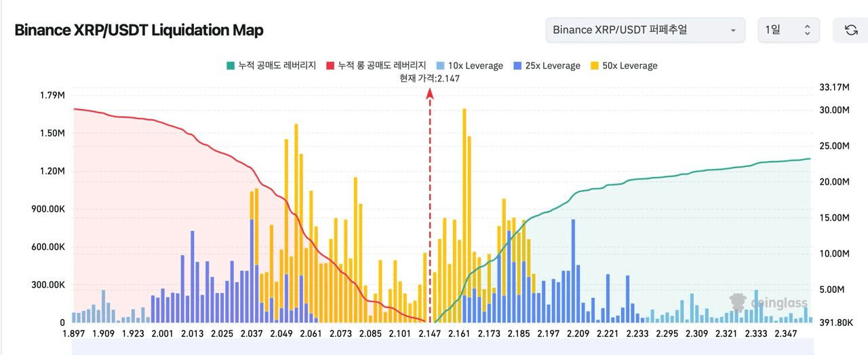Click green swatch of 누적 공매도 레버리지
The image size is (868, 355).
[230, 66]
